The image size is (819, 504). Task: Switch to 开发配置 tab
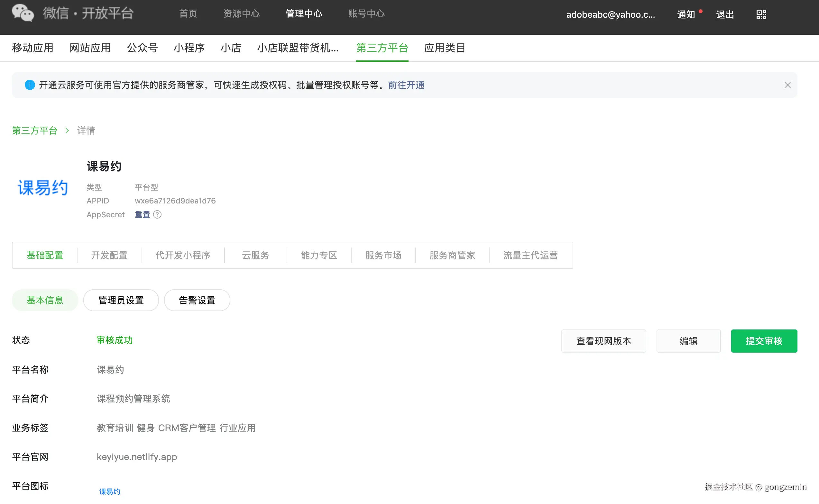pyautogui.click(x=109, y=255)
